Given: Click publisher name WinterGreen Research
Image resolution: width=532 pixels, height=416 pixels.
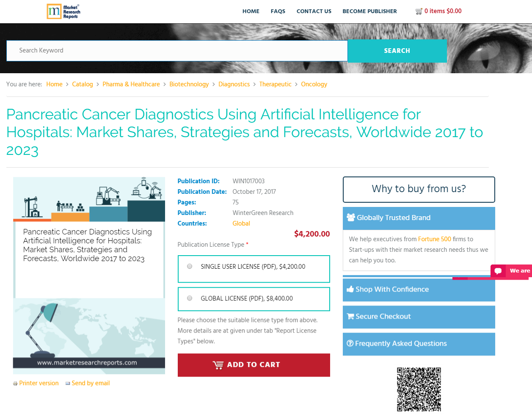Looking at the screenshot, I should [263, 213].
